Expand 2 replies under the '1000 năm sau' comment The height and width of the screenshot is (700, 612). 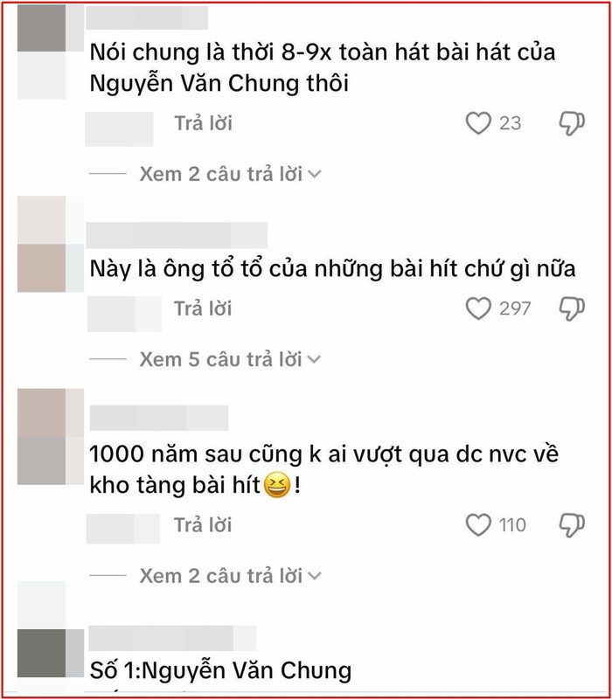click(x=230, y=576)
